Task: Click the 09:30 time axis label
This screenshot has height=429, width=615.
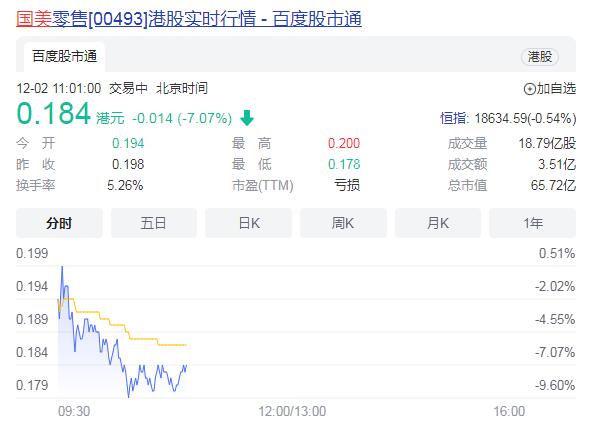Action: 74,411
